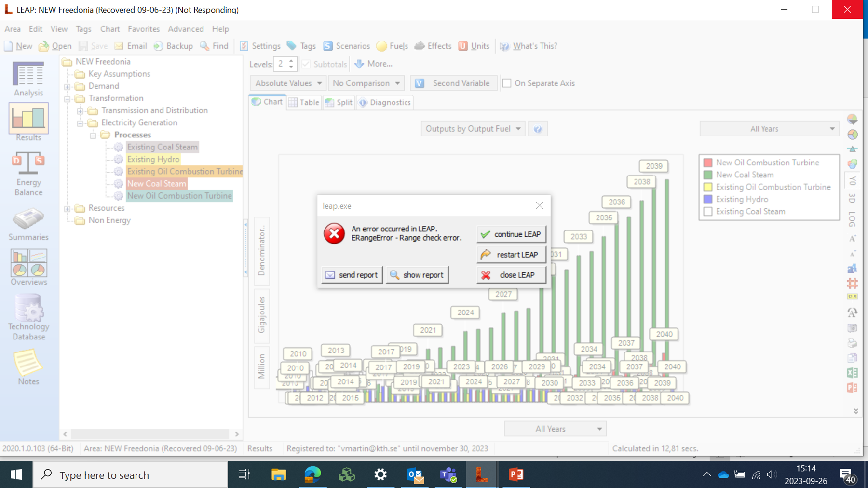
Task: Enable the On Separate Axis checkbox
Action: 507,83
